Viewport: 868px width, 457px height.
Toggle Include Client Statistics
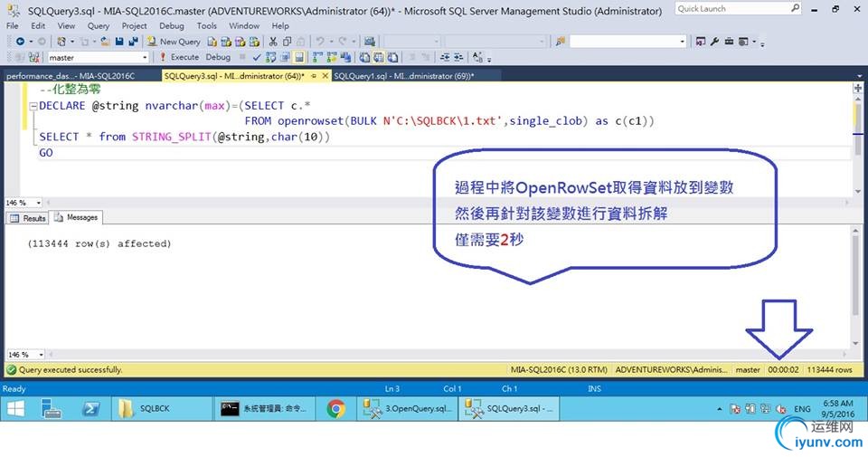click(346, 57)
